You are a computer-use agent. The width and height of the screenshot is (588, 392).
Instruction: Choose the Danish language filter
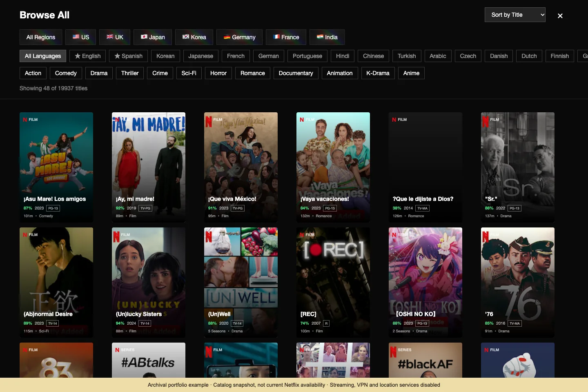click(499, 56)
